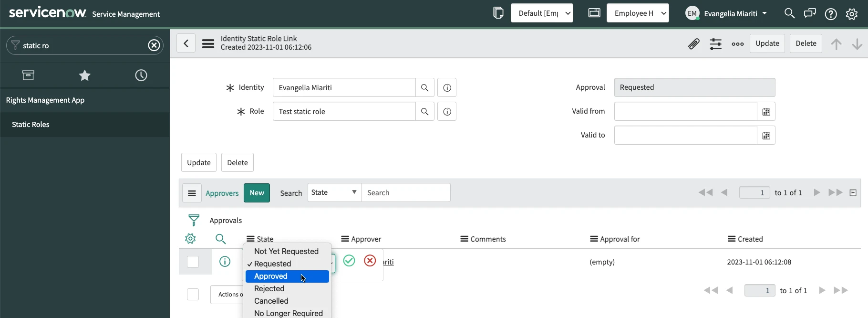Open the State search field dropdown
The height and width of the screenshot is (318, 868).
334,192
